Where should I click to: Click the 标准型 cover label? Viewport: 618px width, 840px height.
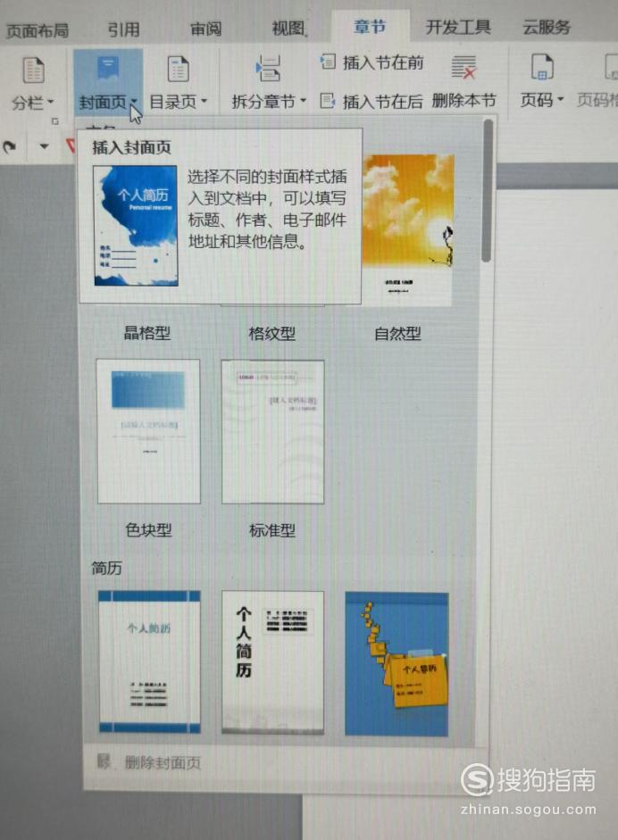[x=272, y=530]
